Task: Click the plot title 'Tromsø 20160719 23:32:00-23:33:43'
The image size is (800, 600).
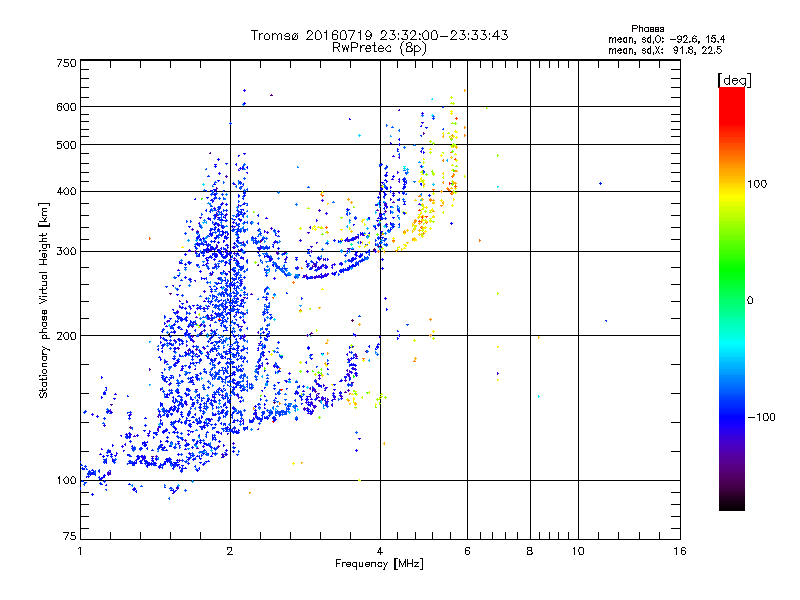Action: point(379,35)
